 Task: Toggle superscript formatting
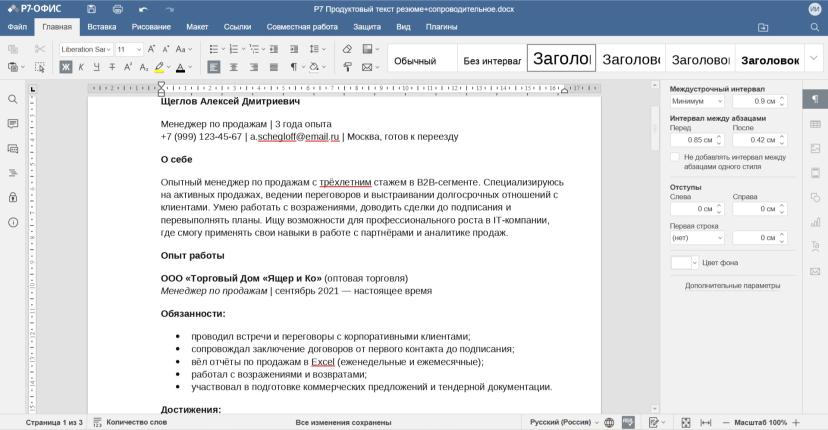click(x=128, y=67)
